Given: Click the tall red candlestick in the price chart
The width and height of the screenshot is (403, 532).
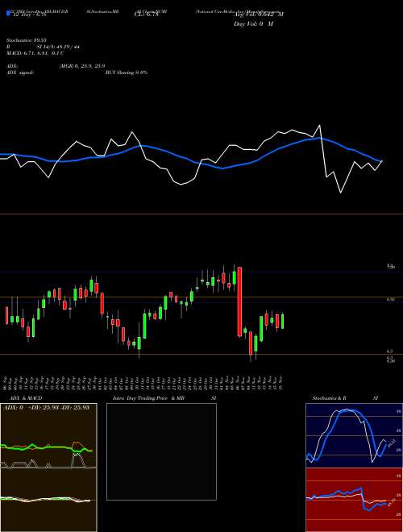Looking at the screenshot, I should pyautogui.click(x=240, y=301).
